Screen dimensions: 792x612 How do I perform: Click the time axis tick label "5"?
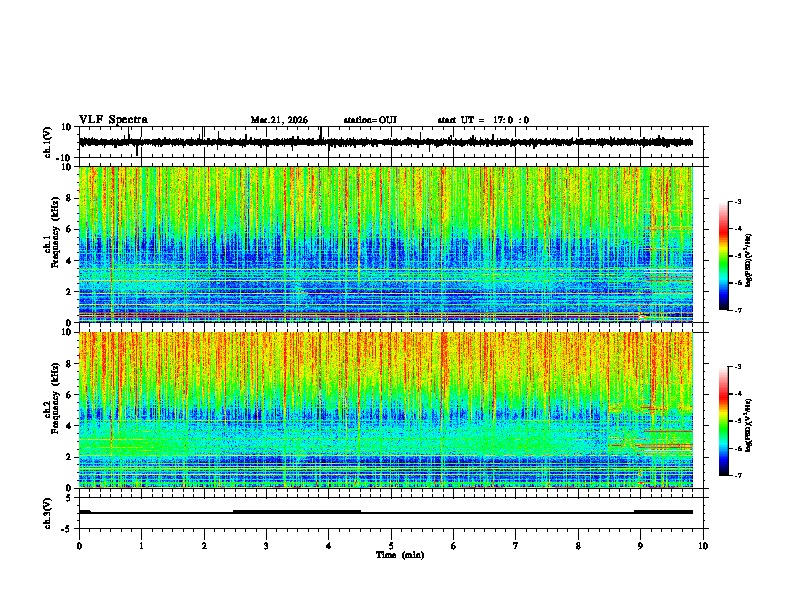coord(391,546)
